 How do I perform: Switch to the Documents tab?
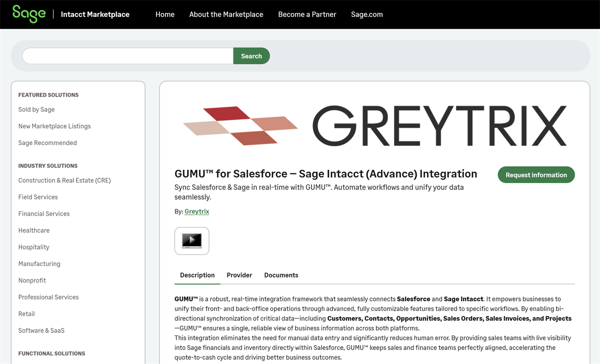click(x=281, y=275)
